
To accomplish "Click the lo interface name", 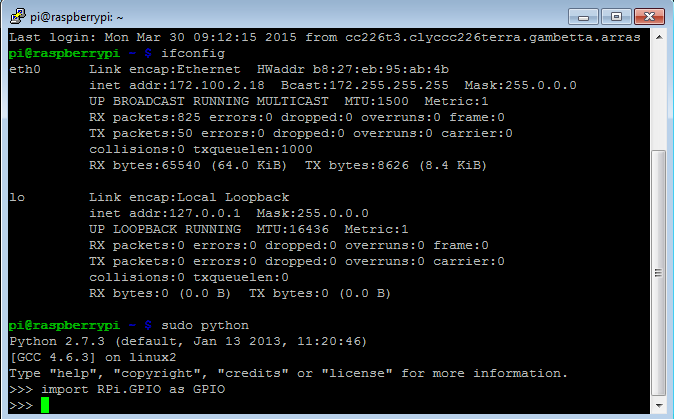I will point(17,197).
